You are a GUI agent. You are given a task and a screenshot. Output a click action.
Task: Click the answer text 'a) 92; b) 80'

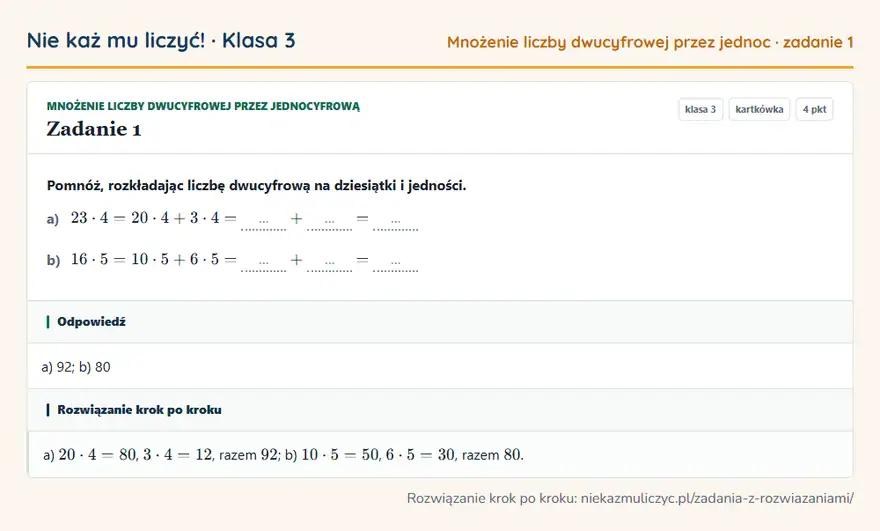pos(76,367)
